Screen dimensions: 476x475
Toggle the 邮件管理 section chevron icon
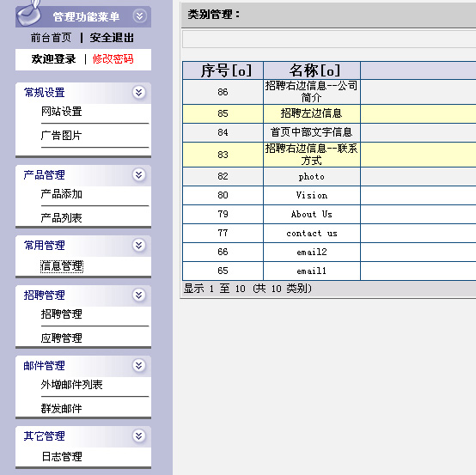coord(138,365)
